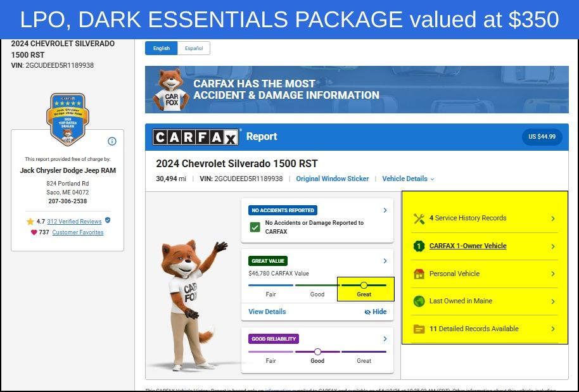Click the US $44.99 price button

[542, 137]
